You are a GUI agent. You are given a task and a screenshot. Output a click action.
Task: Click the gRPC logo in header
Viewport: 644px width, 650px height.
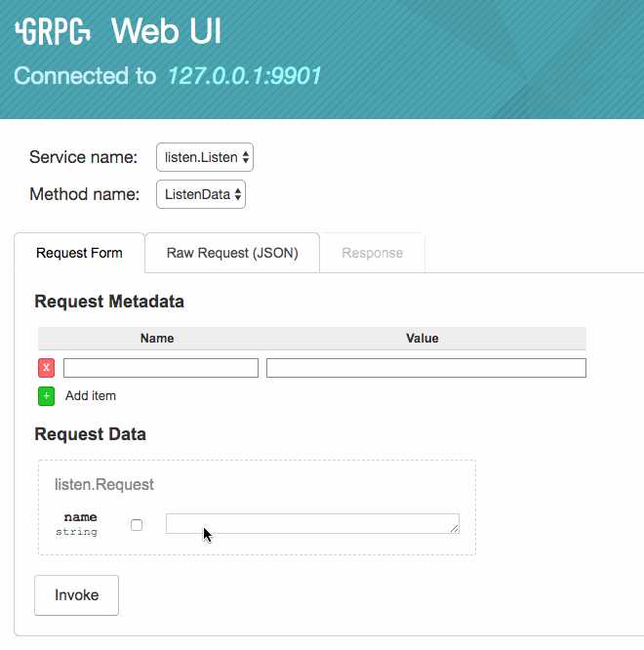[x=53, y=31]
